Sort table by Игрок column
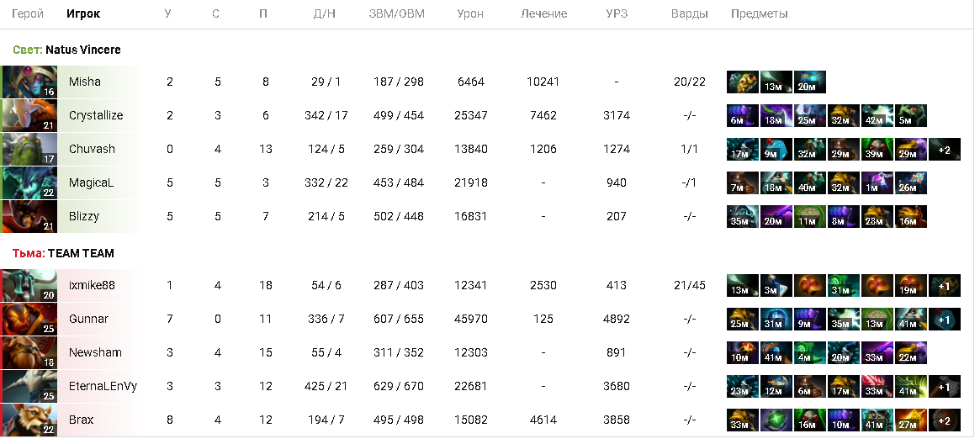Viewport: 980px width, 444px height. (x=83, y=13)
